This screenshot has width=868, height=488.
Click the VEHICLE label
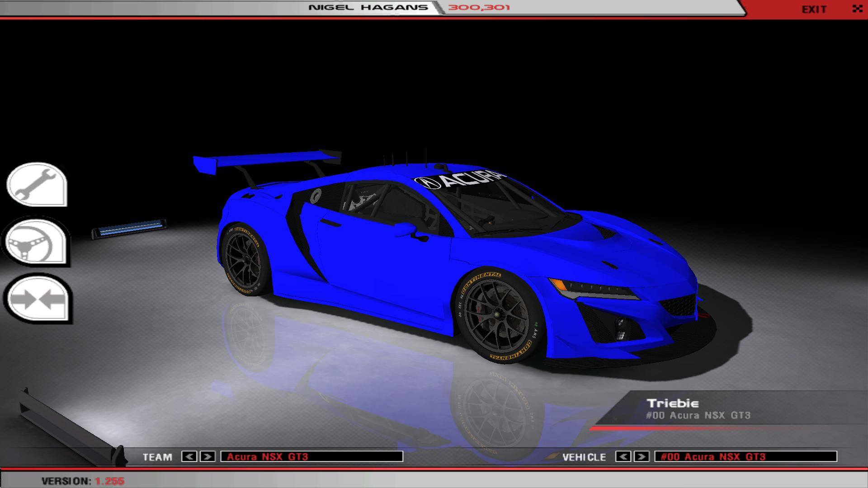pos(584,457)
